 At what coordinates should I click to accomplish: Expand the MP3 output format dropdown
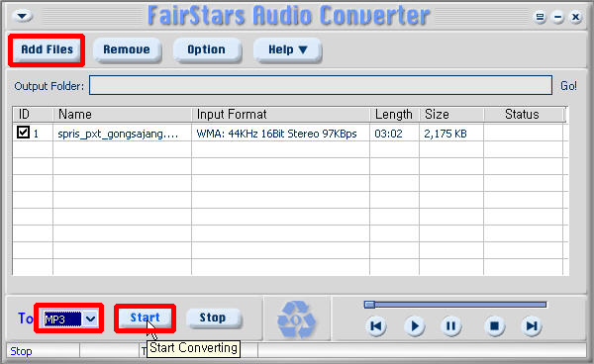90,318
